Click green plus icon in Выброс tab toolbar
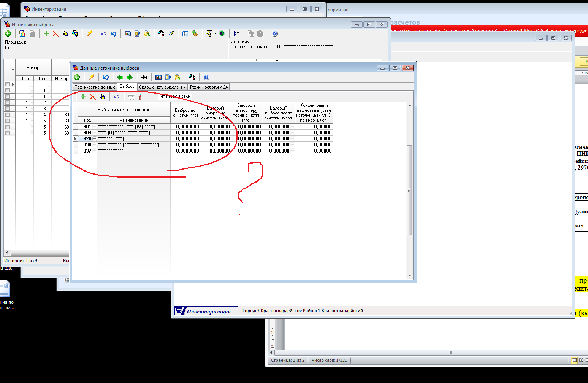Image resolution: width=588 pixels, height=383 pixels. pyautogui.click(x=83, y=97)
